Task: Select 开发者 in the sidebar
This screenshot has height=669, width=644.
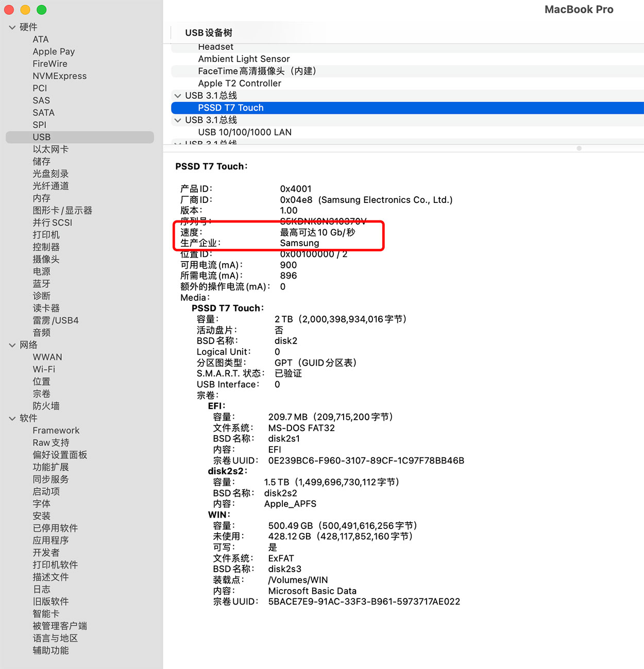Action: (46, 553)
